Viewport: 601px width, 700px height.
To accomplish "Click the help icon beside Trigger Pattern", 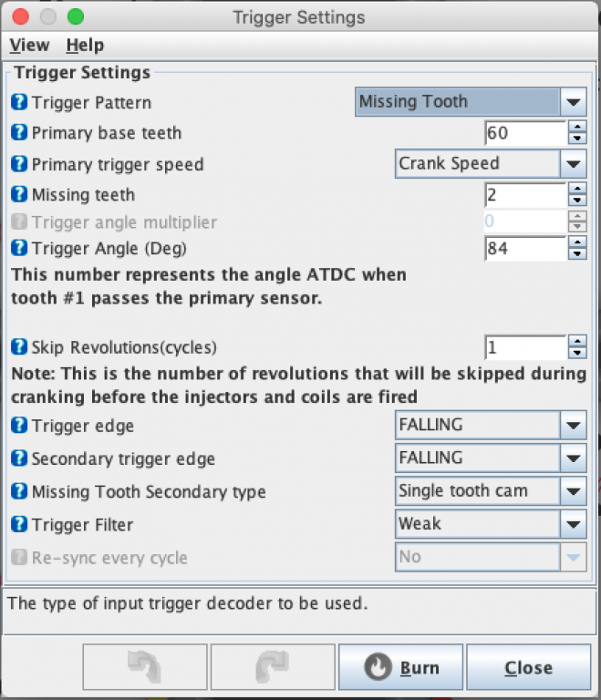I will pyautogui.click(x=19, y=103).
